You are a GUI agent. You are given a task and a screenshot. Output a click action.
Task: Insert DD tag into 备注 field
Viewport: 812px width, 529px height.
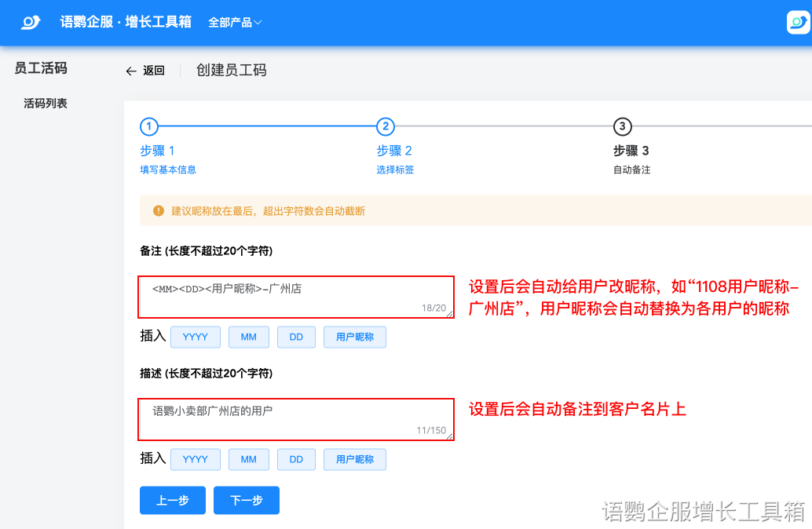click(x=296, y=337)
